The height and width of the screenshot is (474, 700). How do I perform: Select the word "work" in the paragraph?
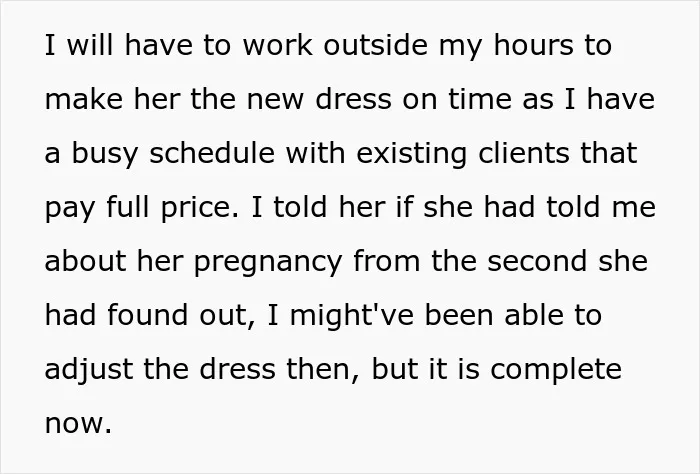click(277, 45)
